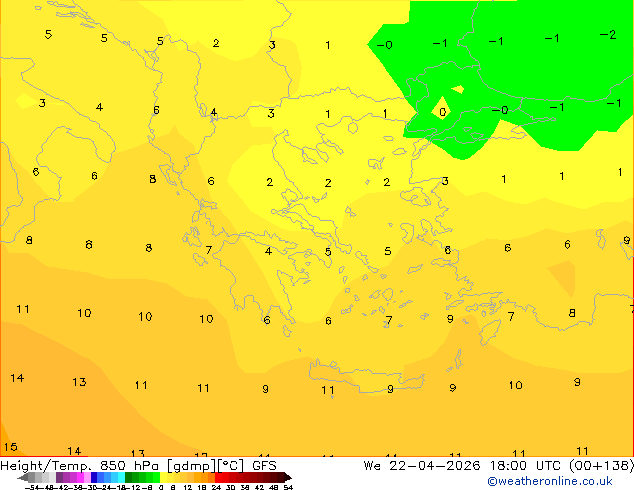
Task: Click the '0' value inside yellow diamond
Action: [442, 112]
